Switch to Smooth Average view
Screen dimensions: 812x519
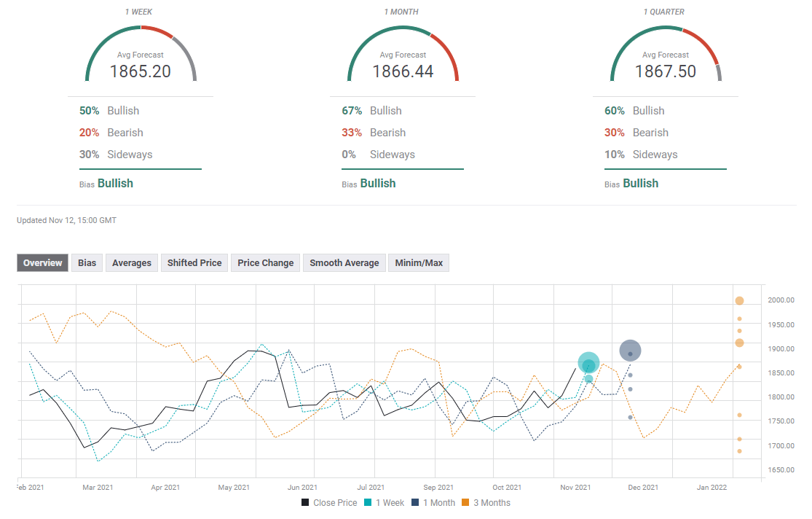click(x=344, y=263)
